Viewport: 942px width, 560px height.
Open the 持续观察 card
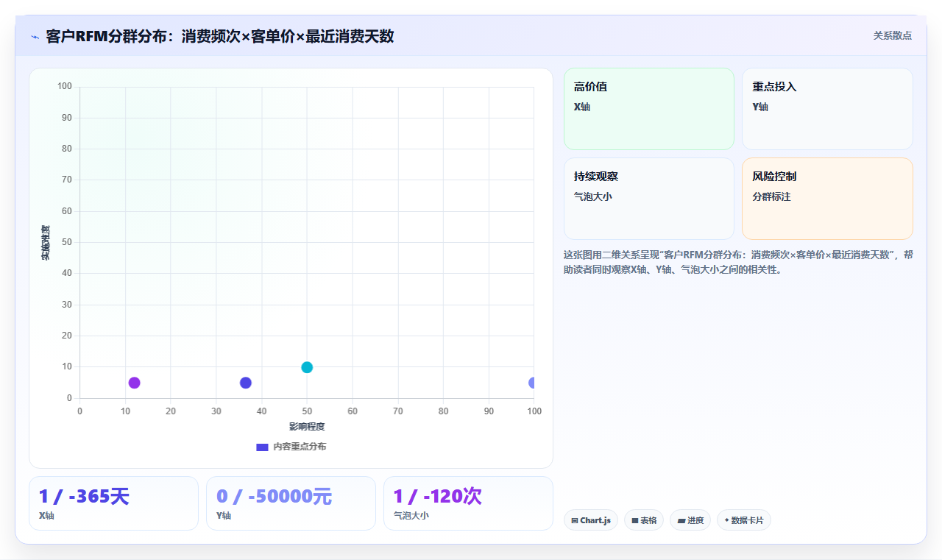point(649,199)
